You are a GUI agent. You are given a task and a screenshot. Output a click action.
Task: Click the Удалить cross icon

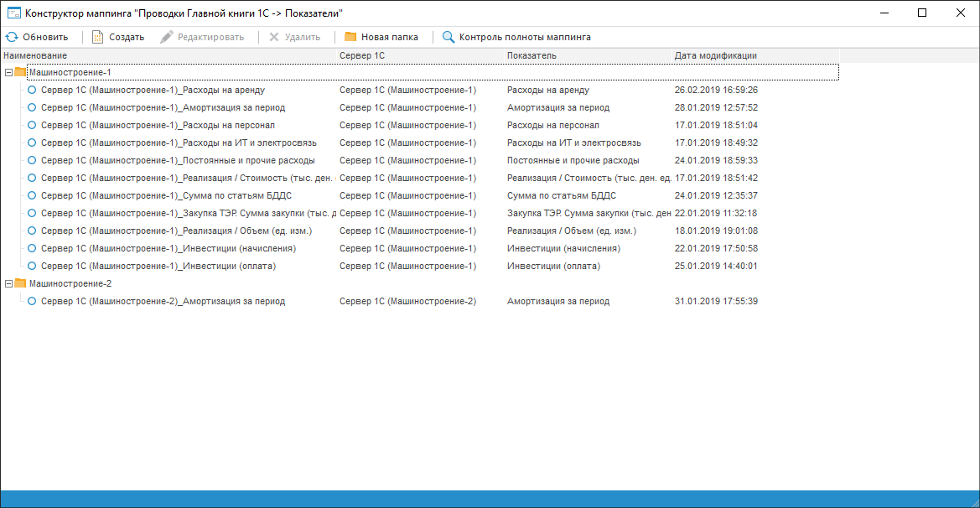point(274,37)
